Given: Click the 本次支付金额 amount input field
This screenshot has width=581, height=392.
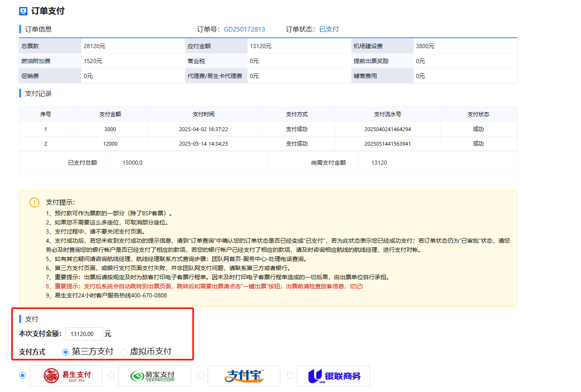Looking at the screenshot, I should tap(84, 334).
